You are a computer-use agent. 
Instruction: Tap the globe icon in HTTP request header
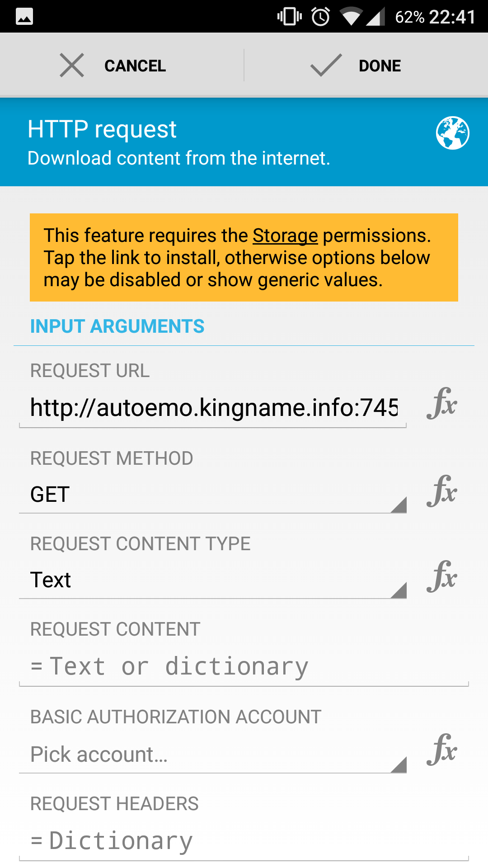[x=452, y=133]
